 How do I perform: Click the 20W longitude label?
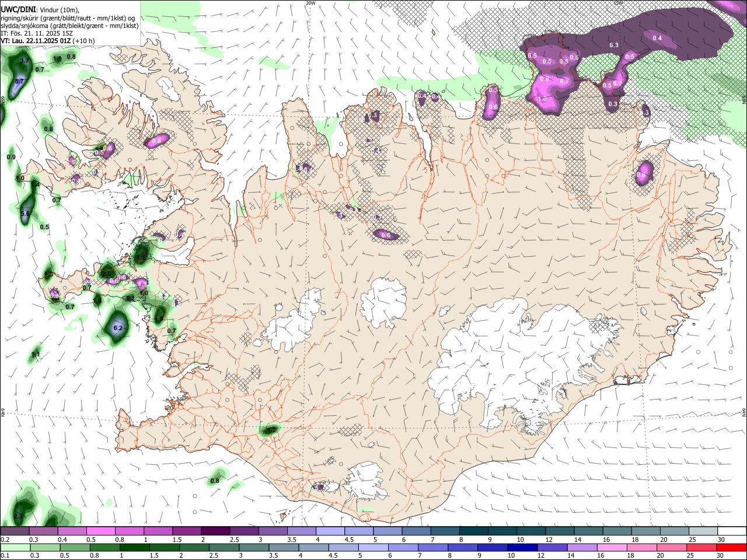click(310, 3)
